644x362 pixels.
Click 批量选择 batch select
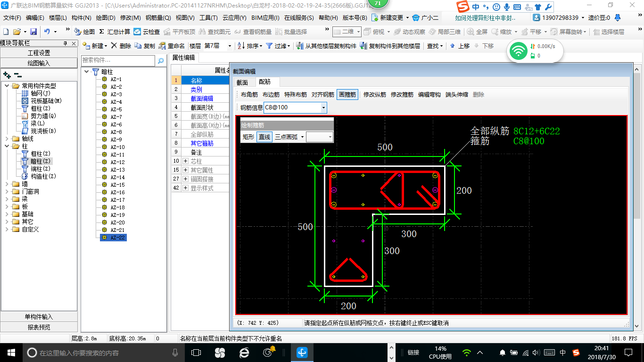point(291,32)
